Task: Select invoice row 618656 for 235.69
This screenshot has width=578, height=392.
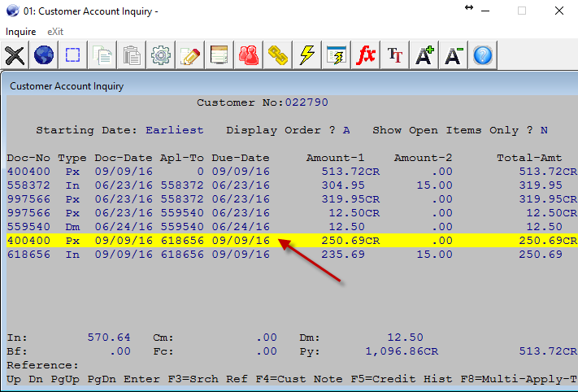Action: [292, 254]
